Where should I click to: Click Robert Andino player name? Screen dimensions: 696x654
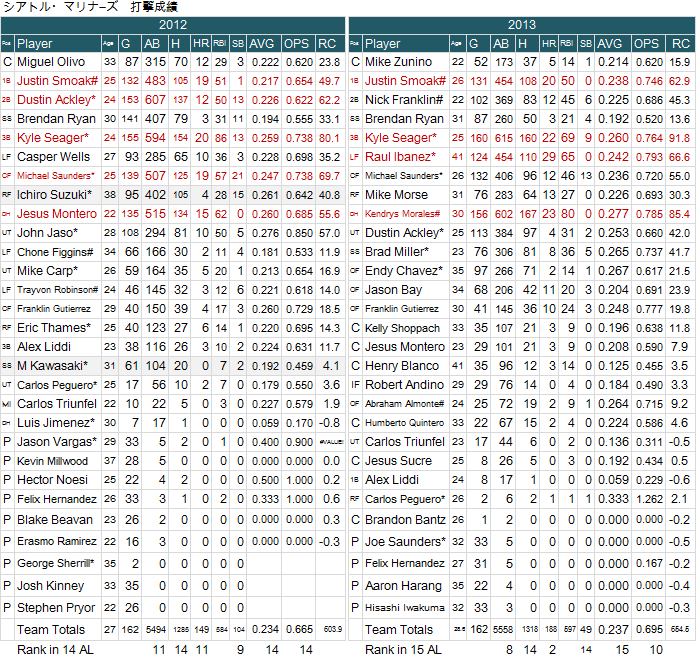[x=404, y=385]
